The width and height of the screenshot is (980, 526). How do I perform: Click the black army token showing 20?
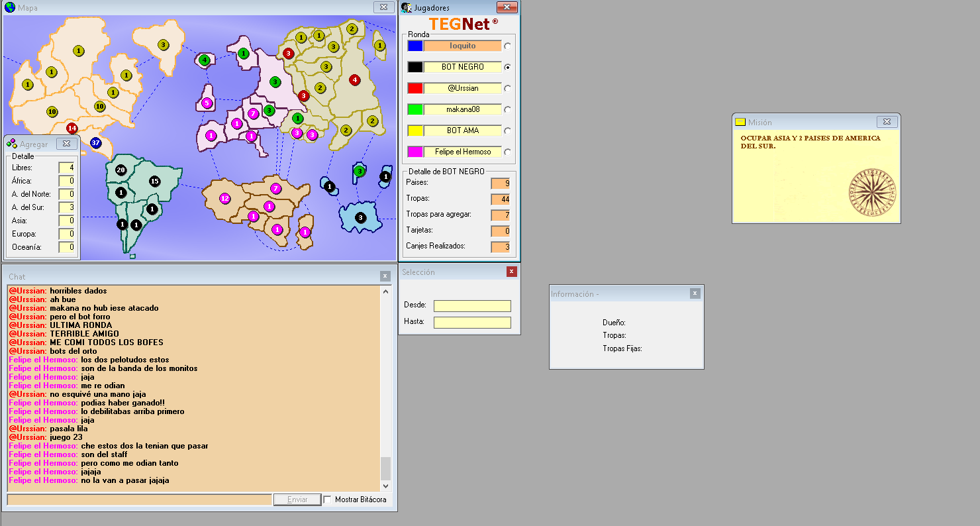point(121,170)
